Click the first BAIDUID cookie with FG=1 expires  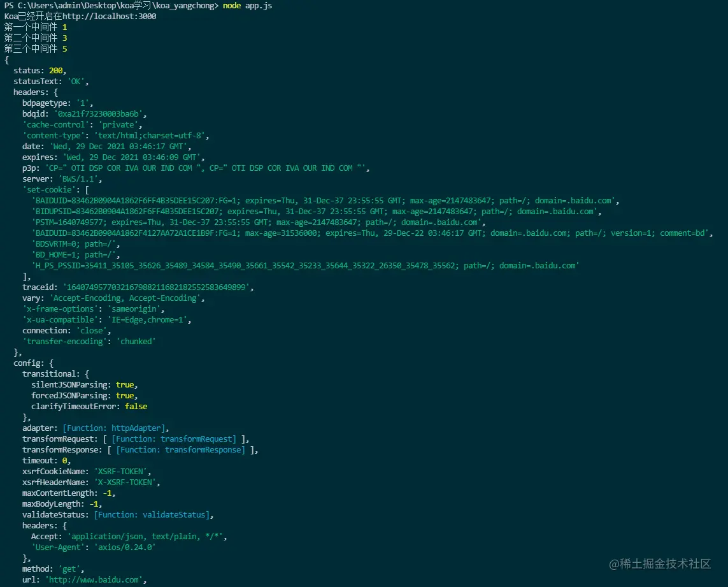[x=325, y=201]
